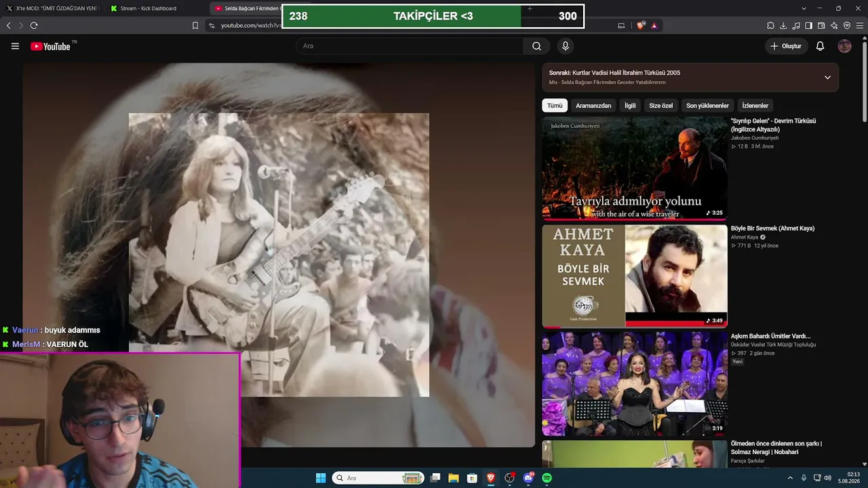
Task: Click the Windows taskbar search box
Action: (378, 478)
